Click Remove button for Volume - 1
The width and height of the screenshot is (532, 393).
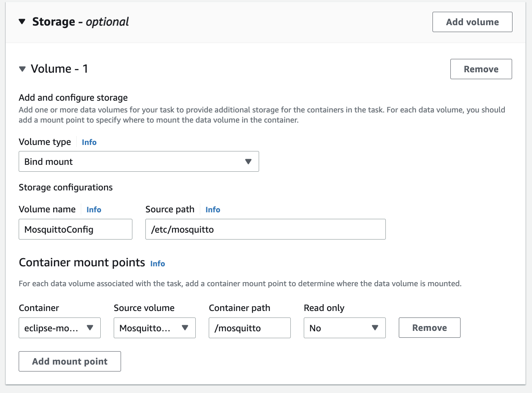(x=481, y=69)
